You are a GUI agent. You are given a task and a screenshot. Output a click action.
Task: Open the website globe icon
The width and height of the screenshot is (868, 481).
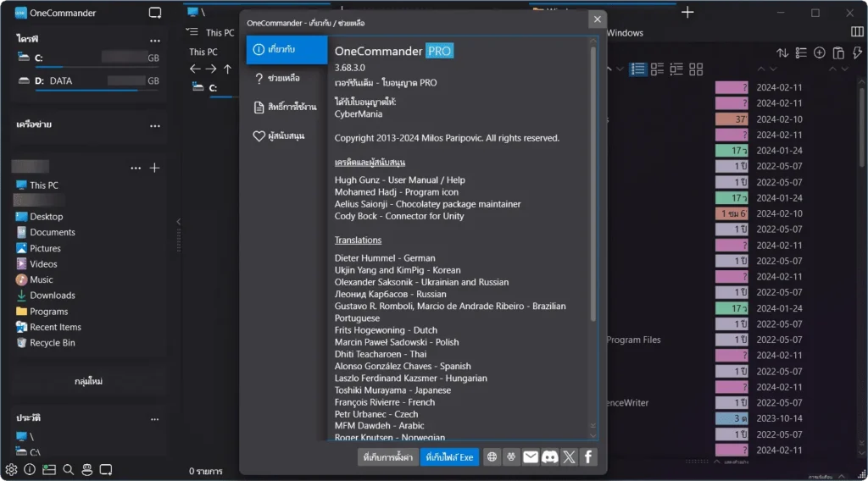(x=492, y=456)
